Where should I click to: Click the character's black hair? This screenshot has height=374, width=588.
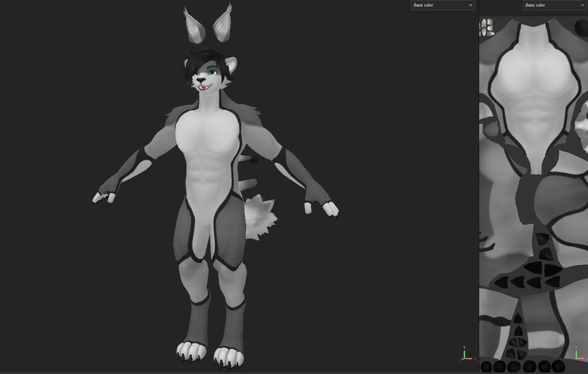pyautogui.click(x=206, y=63)
